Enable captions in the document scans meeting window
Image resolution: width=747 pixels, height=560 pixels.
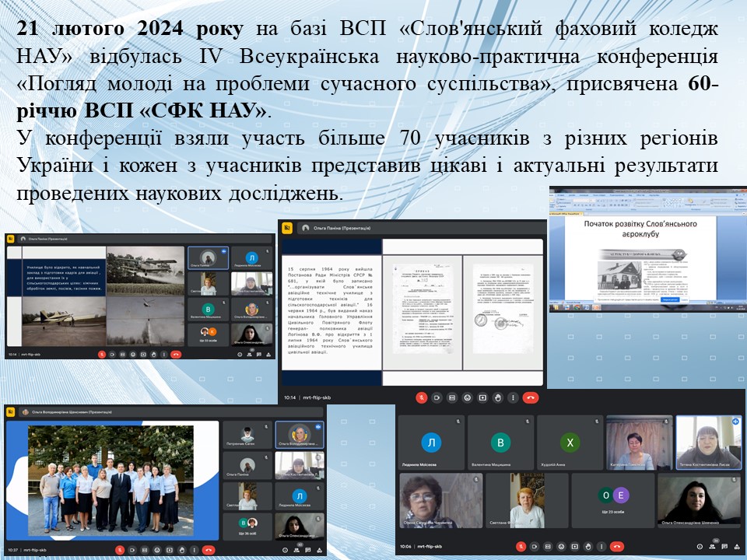451,397
